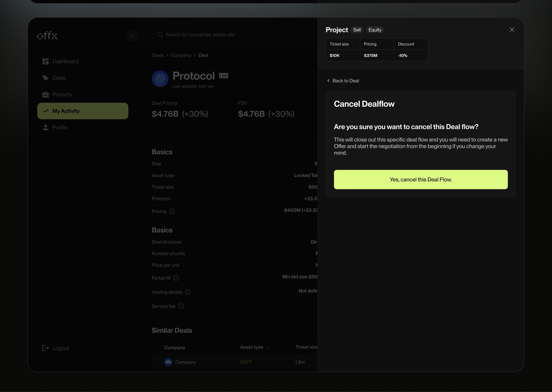Go back using Back to Deal chevron
This screenshot has height=392, width=552.
point(328,81)
